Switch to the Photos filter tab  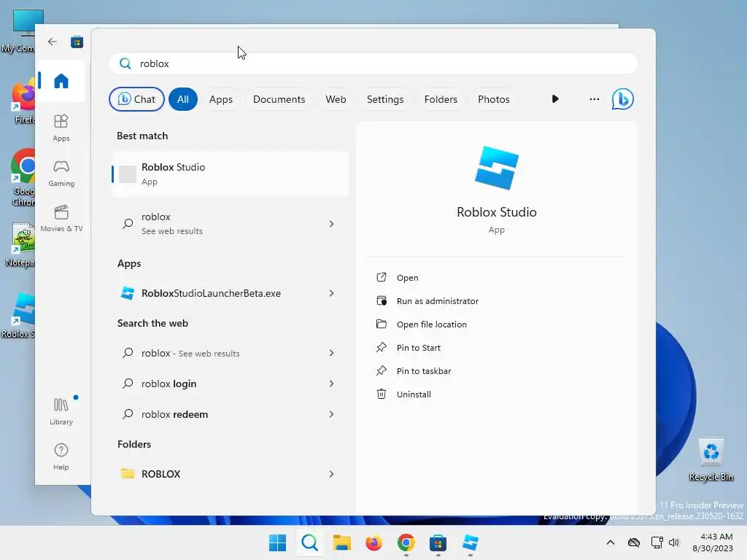pos(494,99)
